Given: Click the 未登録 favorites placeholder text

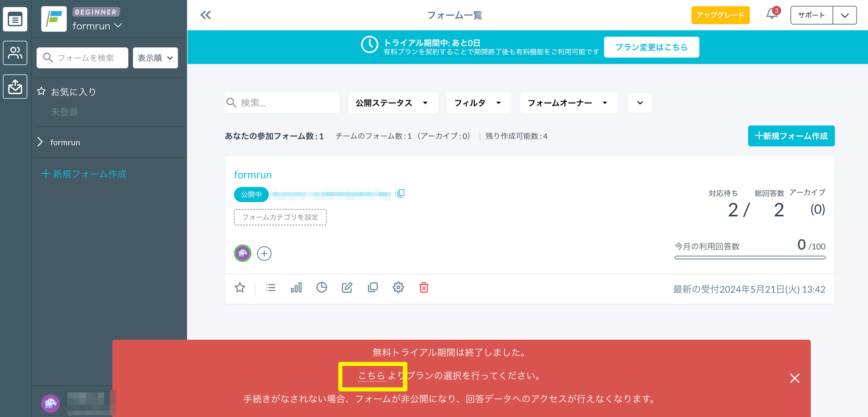Looking at the screenshot, I should tap(64, 112).
